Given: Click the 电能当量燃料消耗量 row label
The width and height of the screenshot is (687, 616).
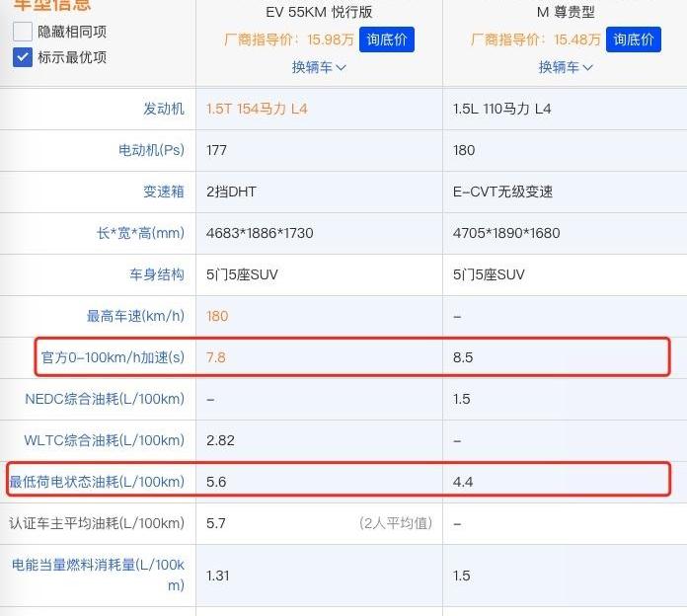Looking at the screenshot, I should (x=98, y=575).
